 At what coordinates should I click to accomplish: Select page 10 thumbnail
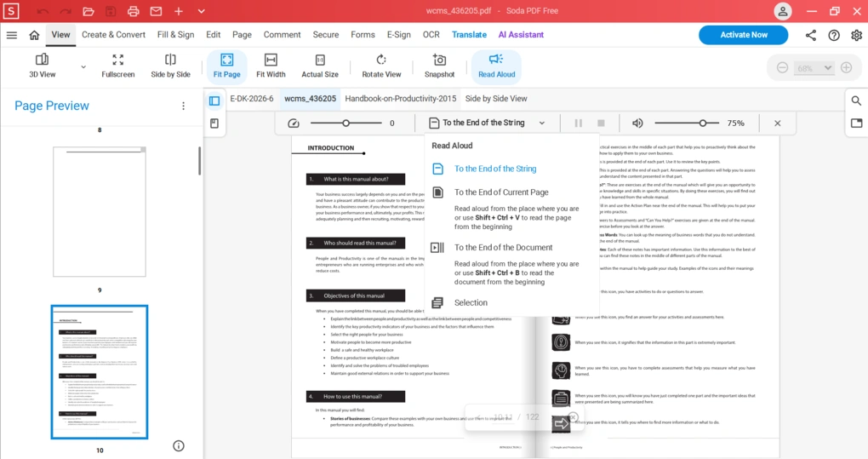point(100,372)
